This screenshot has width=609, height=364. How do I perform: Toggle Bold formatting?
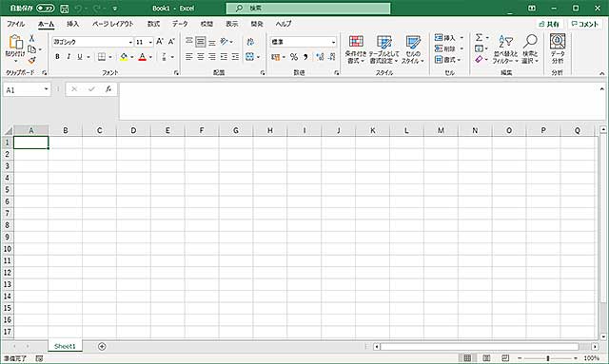(x=57, y=57)
